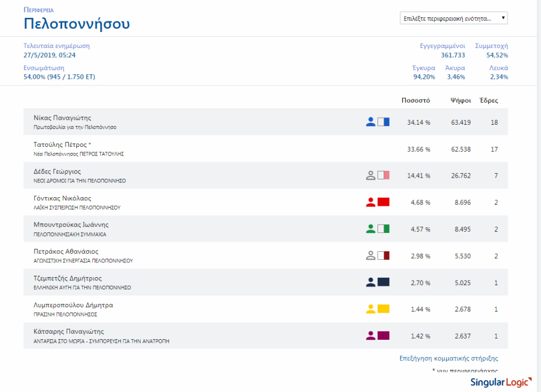
Task: Click the navy person icon for Τζεμπετζής Δημήτριος
Action: pyautogui.click(x=370, y=283)
